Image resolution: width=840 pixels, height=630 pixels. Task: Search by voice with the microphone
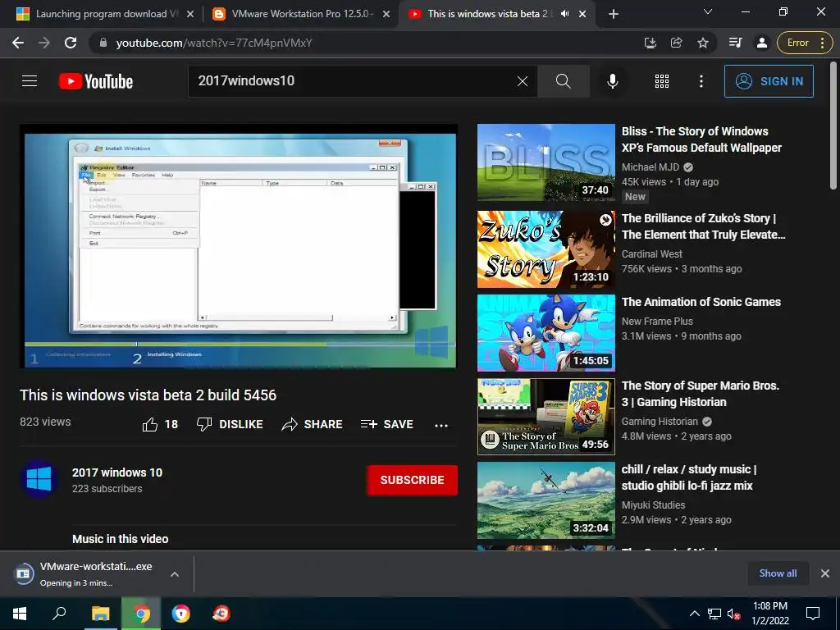click(x=612, y=81)
